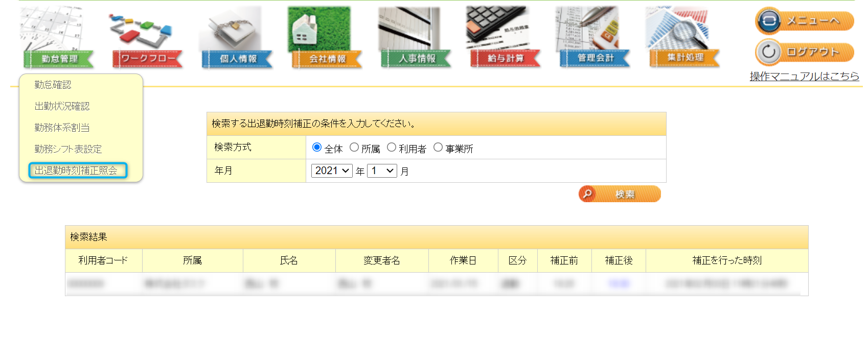
Task: Expand the year dropdown showing 2021
Action: tap(332, 171)
